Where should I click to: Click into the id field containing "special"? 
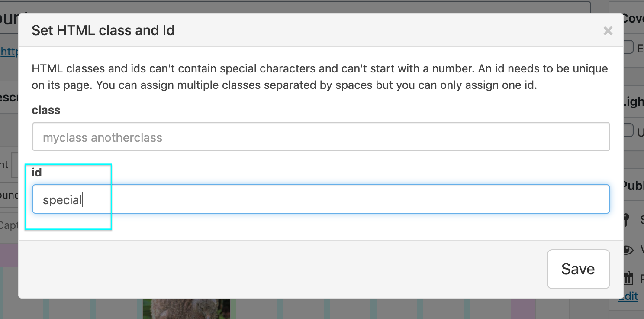pos(321,199)
